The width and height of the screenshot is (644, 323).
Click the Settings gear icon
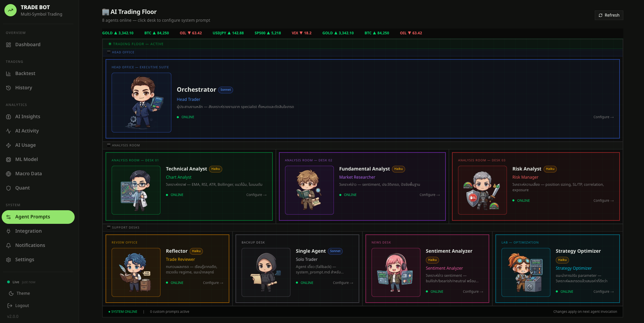[8, 260]
